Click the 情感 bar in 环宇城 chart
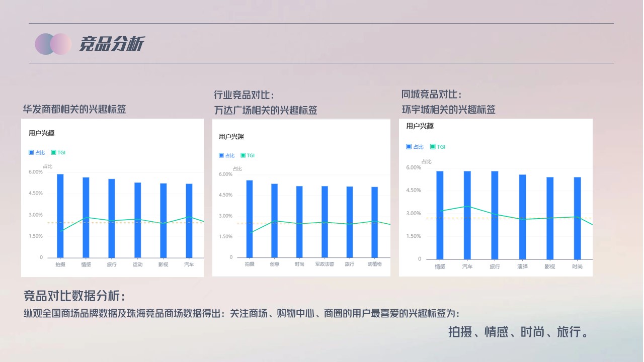The image size is (644, 362). pos(440,215)
